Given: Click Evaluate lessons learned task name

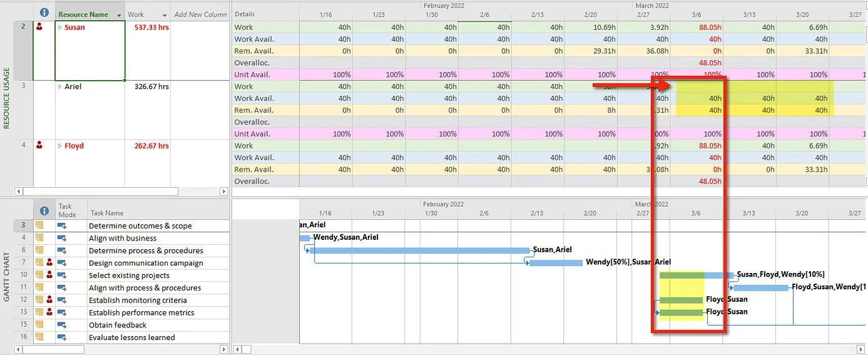Looking at the screenshot, I should click(x=132, y=337).
